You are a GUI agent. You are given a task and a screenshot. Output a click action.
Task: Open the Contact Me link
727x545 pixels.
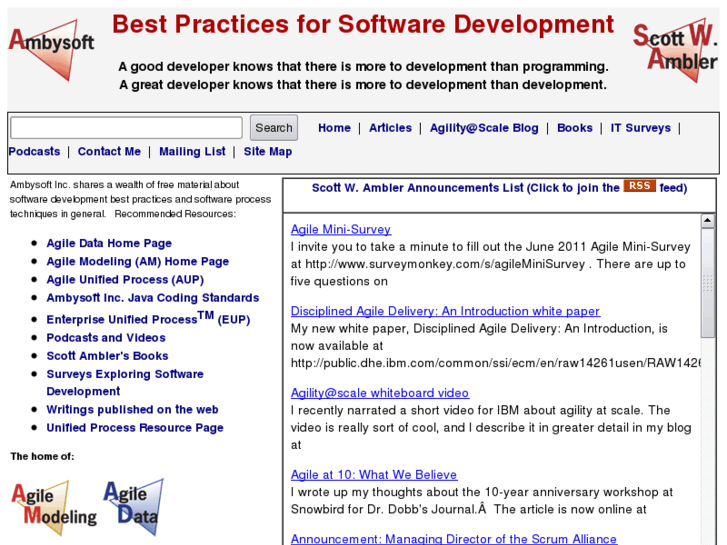(109, 152)
